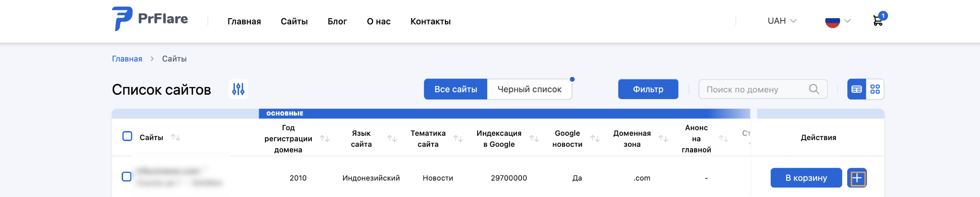Click the search magnifier icon
This screenshot has width=980, height=197.
tap(814, 89)
